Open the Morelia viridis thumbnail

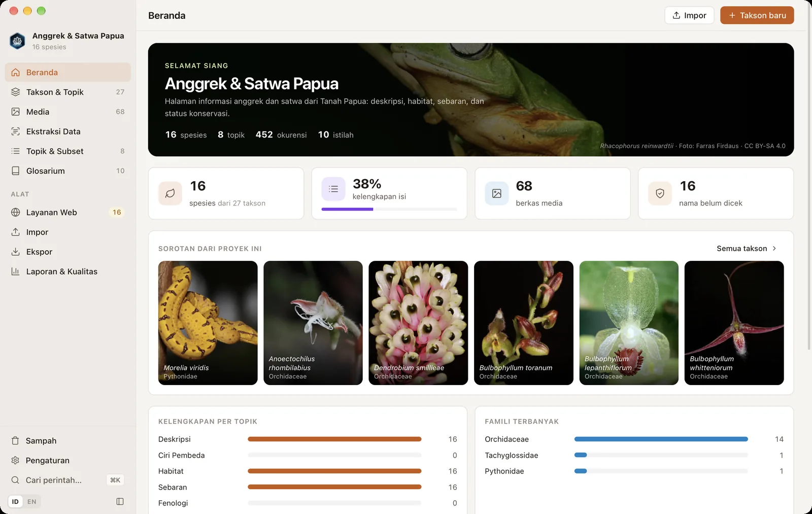208,323
